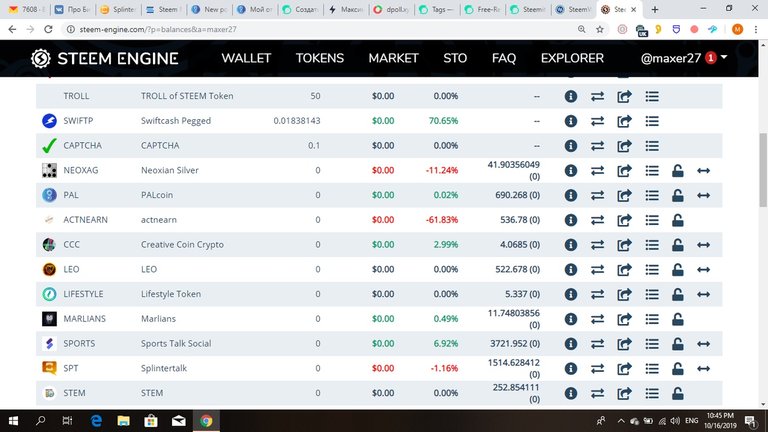Screen dimensions: 768x432
Task: Show hidden system tray icons
Action: tap(621, 421)
